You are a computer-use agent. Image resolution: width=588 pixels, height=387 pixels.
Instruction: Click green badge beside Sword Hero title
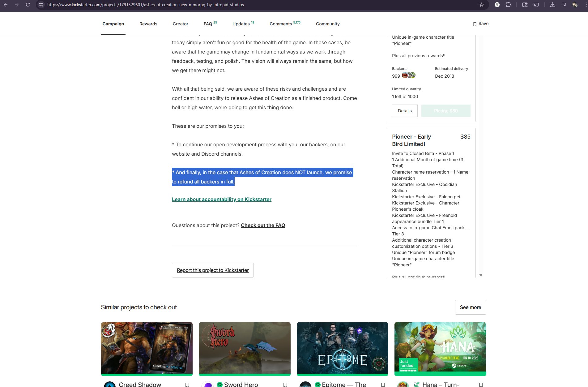(x=220, y=385)
